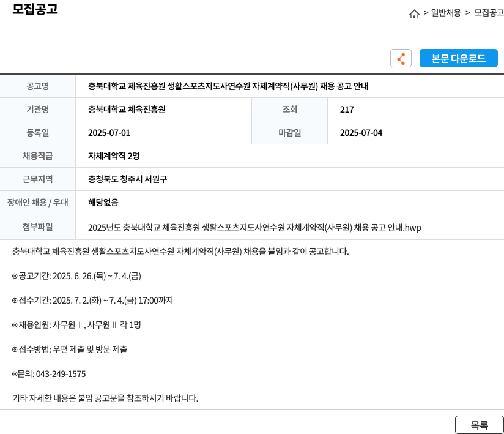Click 충청북도 청주시 서원구 value

[127, 179]
